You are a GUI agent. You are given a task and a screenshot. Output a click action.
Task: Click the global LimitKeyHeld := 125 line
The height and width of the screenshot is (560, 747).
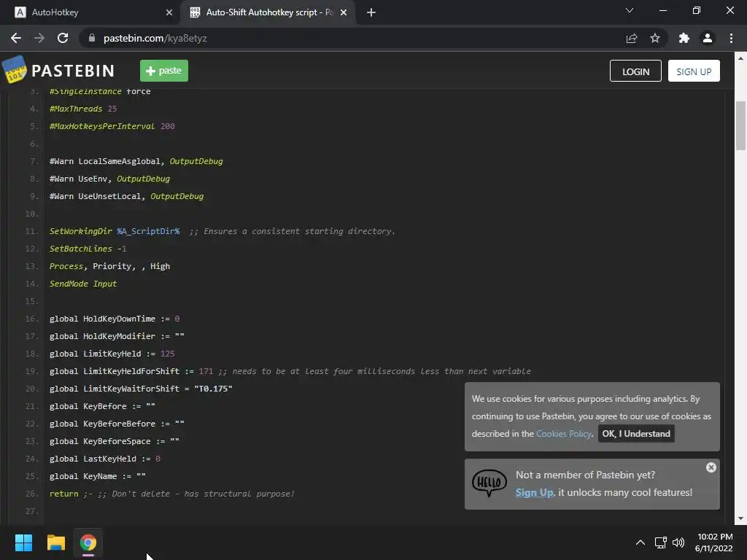112,354
